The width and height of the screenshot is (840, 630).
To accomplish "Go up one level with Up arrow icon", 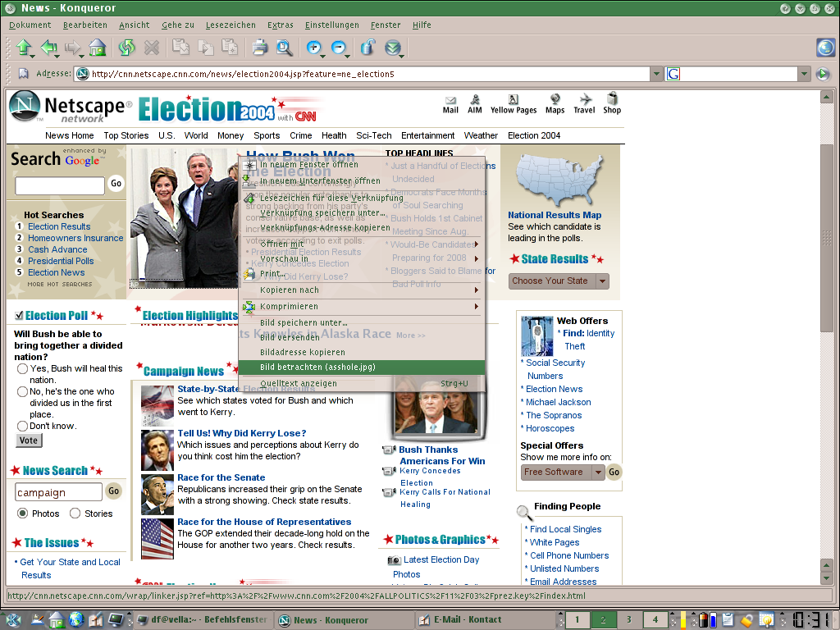I will pyautogui.click(x=23, y=48).
